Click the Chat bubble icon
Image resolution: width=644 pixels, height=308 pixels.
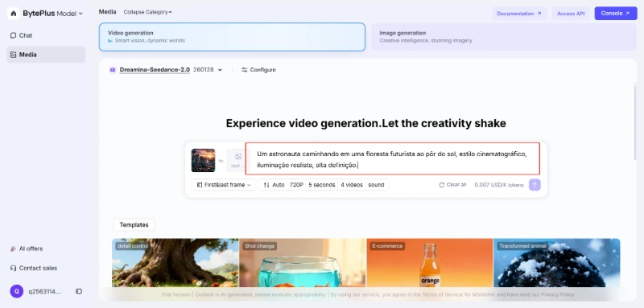13,35
